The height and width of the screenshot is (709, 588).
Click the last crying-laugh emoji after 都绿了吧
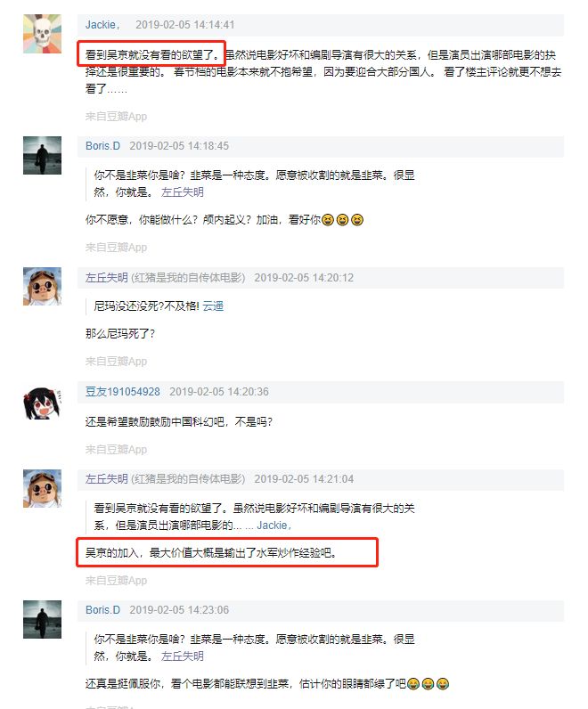click(443, 684)
